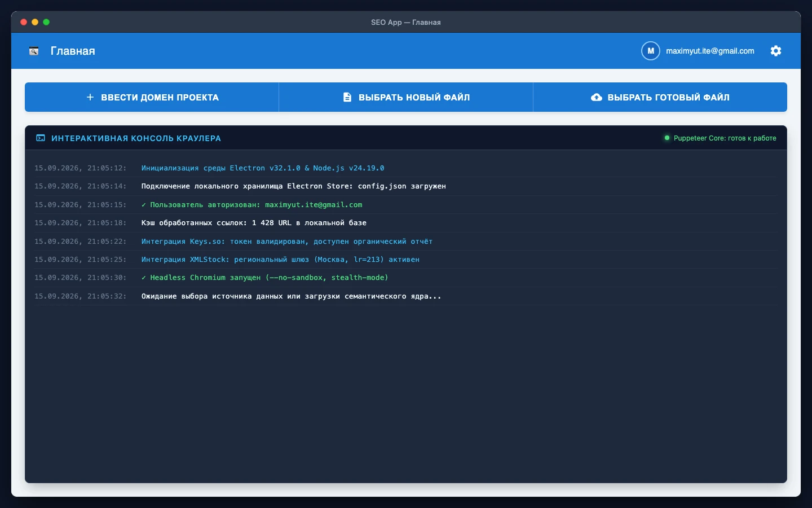
Task: Click timestamp 15.09.2026, 21:05:30
Action: (80, 278)
